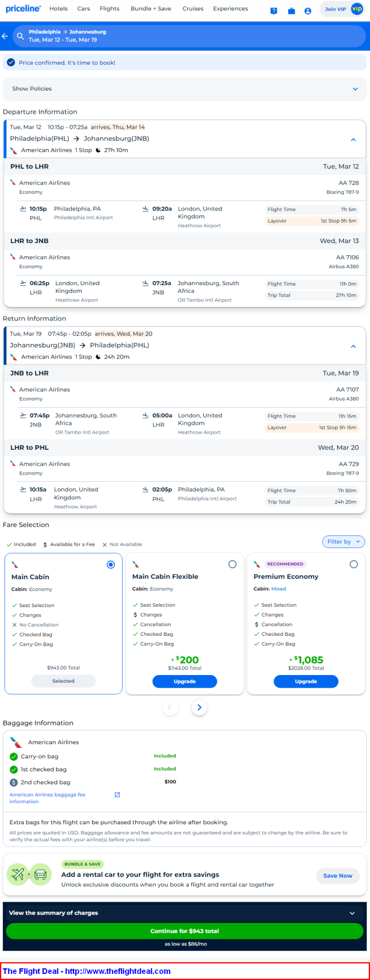Click flight number AA 728
370x980 pixels.
click(349, 183)
